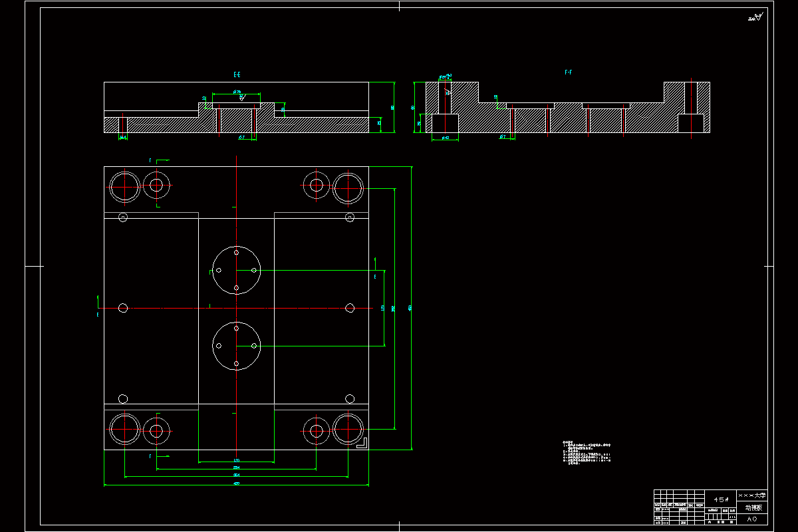This screenshot has width=798, height=532.
Task: Select the 420 overall width dimension
Action: (x=236, y=483)
